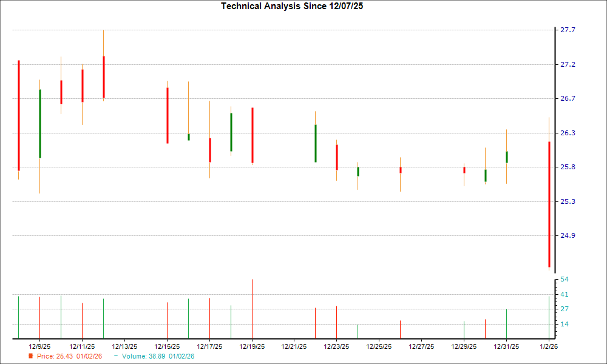Click the green volume bar at 12/31/25

coord(507,324)
